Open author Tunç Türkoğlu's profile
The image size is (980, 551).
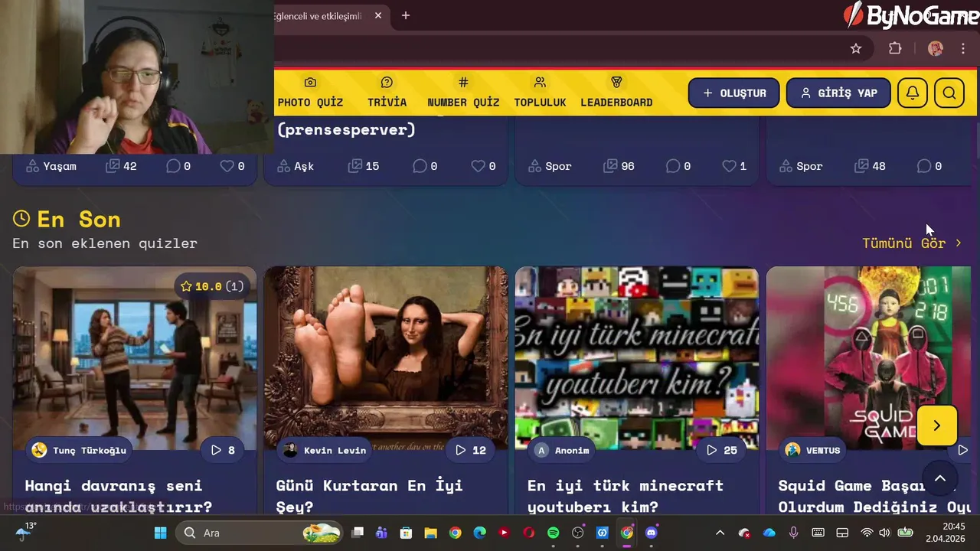tap(80, 450)
